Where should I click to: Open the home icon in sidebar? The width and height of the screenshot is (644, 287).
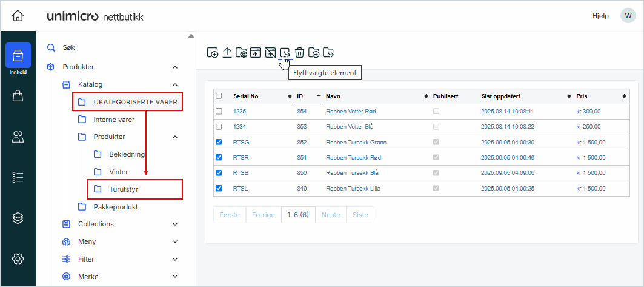coord(18,16)
